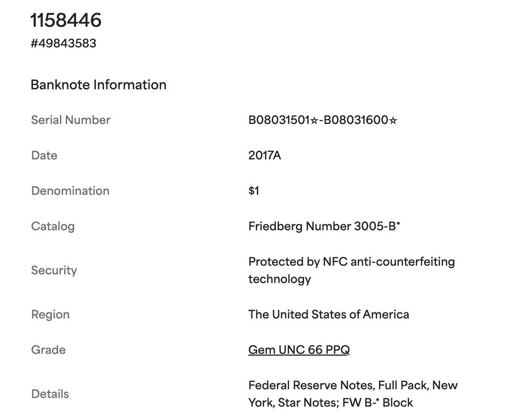
Task: Click the Serial Number field label
Action: point(71,120)
